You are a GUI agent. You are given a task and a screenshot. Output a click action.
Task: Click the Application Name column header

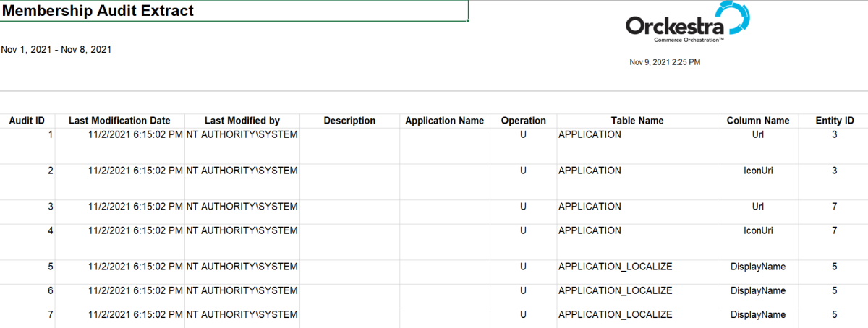444,121
